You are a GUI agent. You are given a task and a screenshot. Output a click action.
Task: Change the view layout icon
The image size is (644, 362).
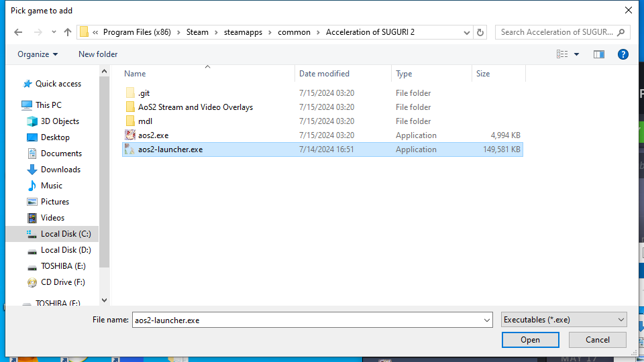562,54
